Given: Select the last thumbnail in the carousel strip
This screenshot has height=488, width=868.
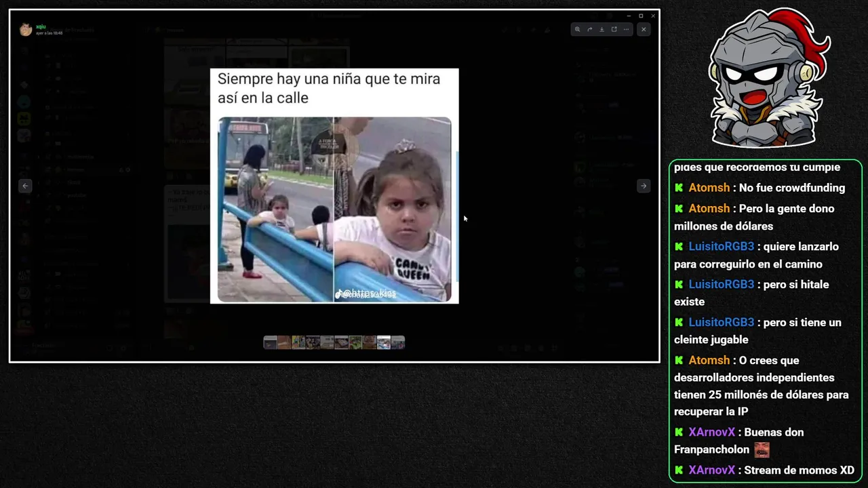Looking at the screenshot, I should 398,343.
